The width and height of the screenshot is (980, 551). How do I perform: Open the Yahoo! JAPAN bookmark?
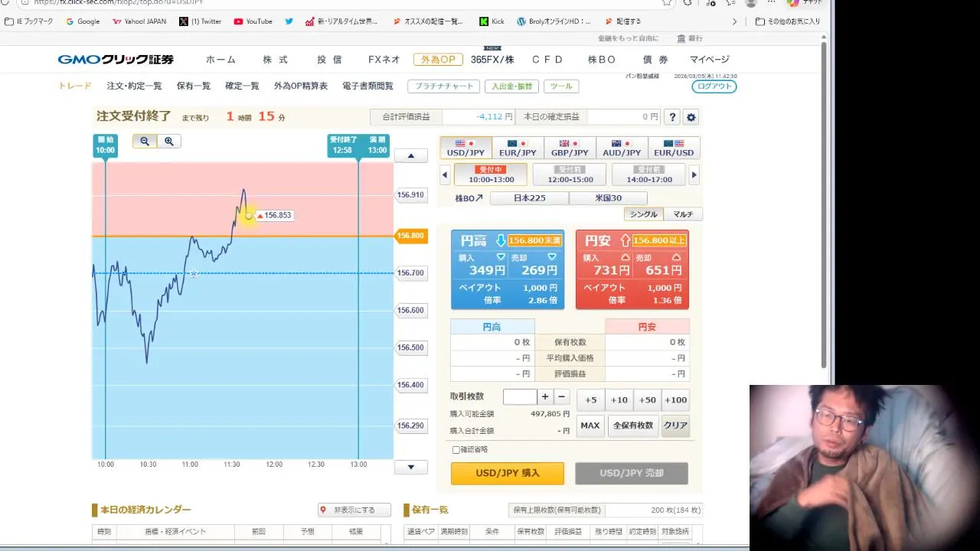(139, 21)
